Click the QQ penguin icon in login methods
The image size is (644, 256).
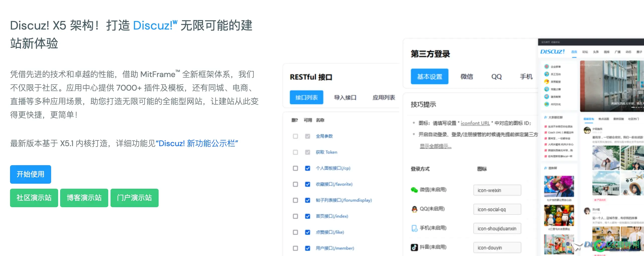tap(414, 209)
